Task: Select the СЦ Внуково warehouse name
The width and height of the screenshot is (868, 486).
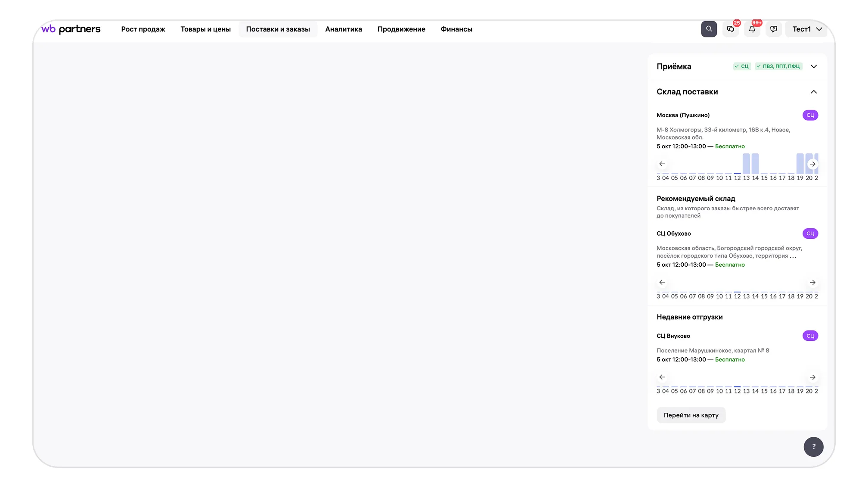Action: coord(673,336)
